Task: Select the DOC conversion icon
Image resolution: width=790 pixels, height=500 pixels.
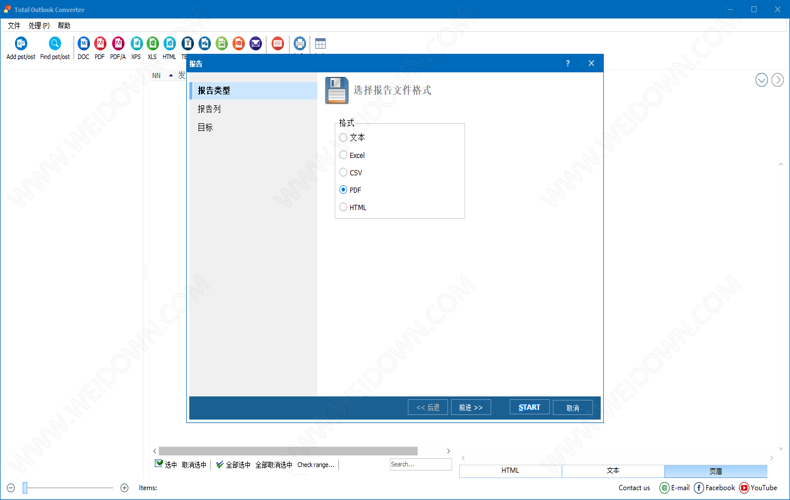Action: coord(83,44)
